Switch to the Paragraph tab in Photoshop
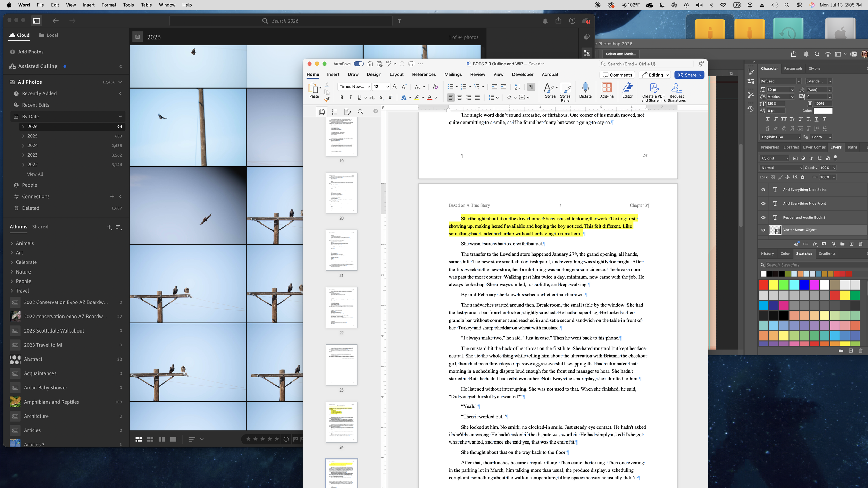 [793, 69]
